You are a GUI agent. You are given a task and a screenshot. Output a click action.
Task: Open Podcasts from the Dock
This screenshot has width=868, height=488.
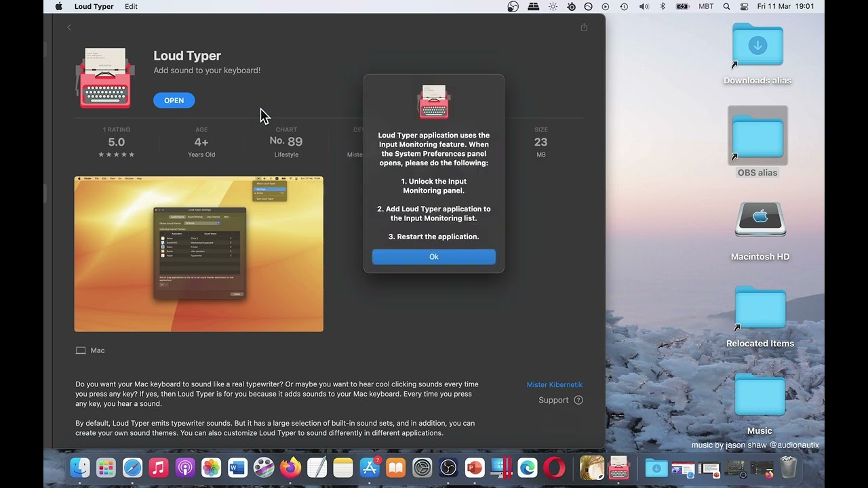coord(185,468)
